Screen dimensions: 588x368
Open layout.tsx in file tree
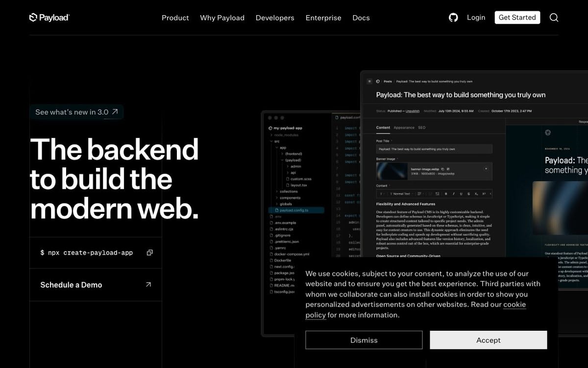(x=297, y=185)
